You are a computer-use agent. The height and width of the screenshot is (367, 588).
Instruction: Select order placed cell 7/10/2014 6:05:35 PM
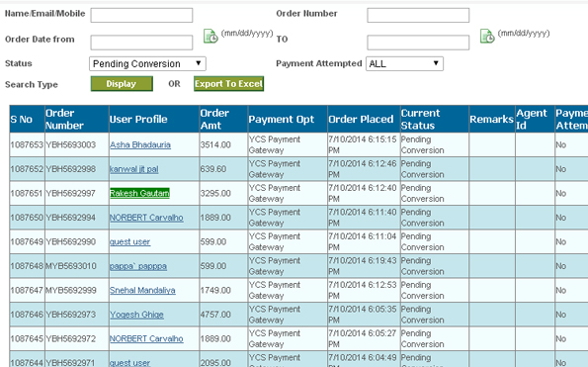[364, 315]
